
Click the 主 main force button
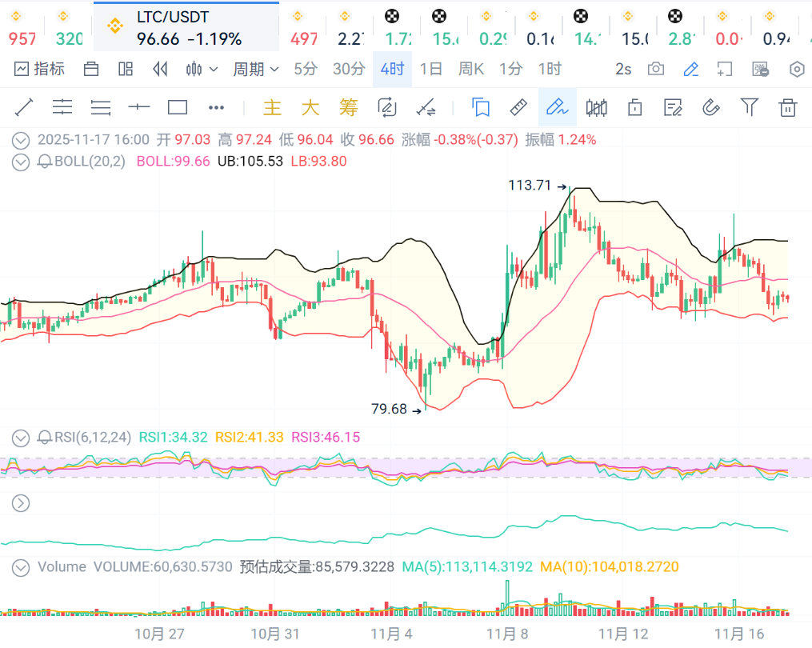click(273, 107)
